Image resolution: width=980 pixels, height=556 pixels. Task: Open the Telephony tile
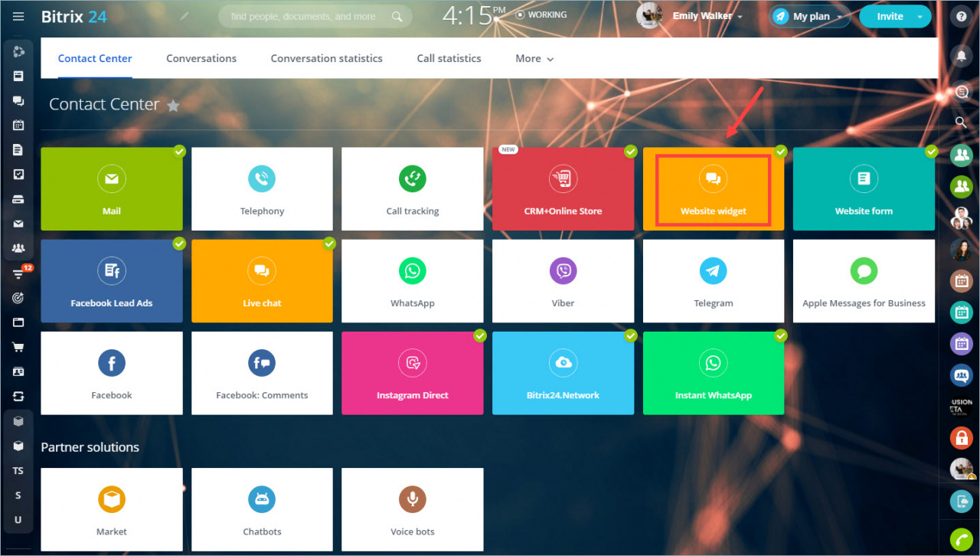pos(262,189)
